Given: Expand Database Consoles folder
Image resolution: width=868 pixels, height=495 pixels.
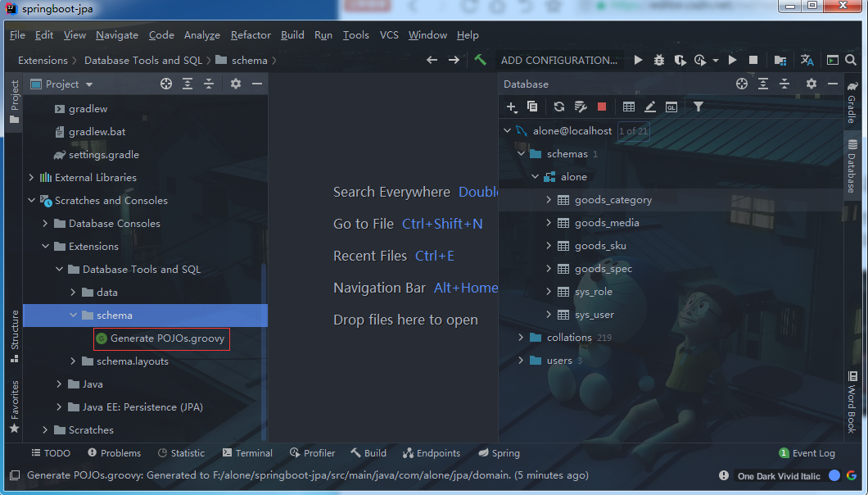Looking at the screenshot, I should [x=45, y=224].
